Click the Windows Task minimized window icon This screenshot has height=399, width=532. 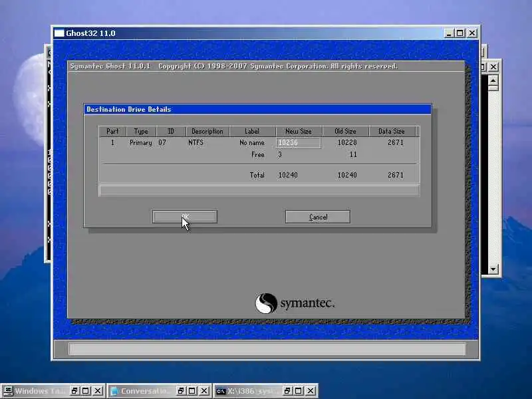pos(8,390)
